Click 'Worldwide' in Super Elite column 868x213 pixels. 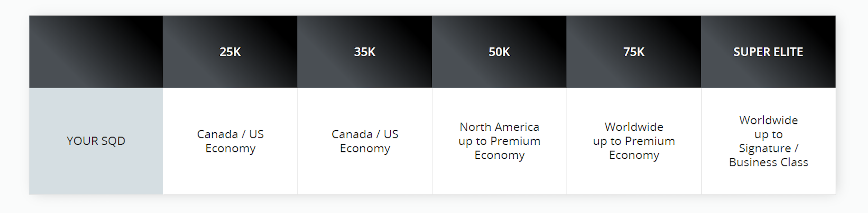coord(769,120)
